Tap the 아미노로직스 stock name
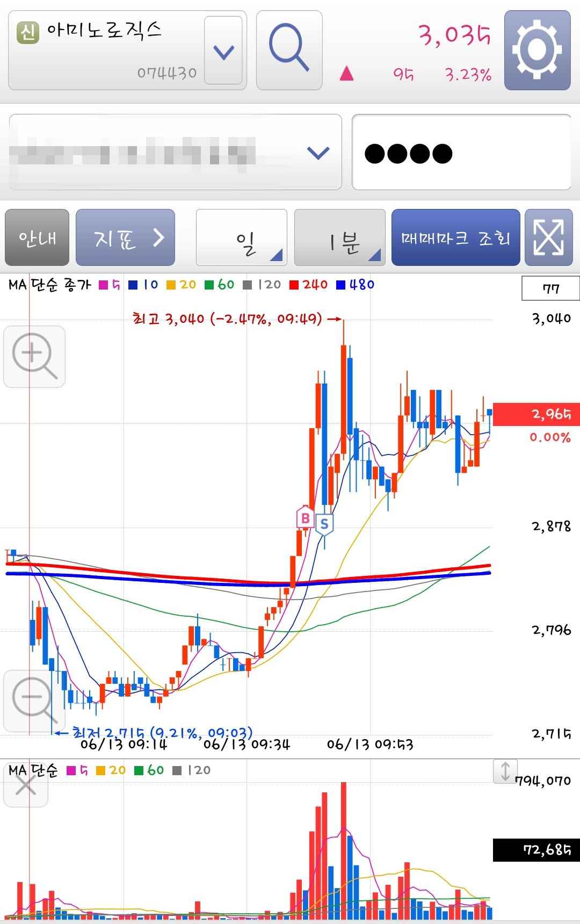Screen dimensions: 580x924 click(104, 30)
